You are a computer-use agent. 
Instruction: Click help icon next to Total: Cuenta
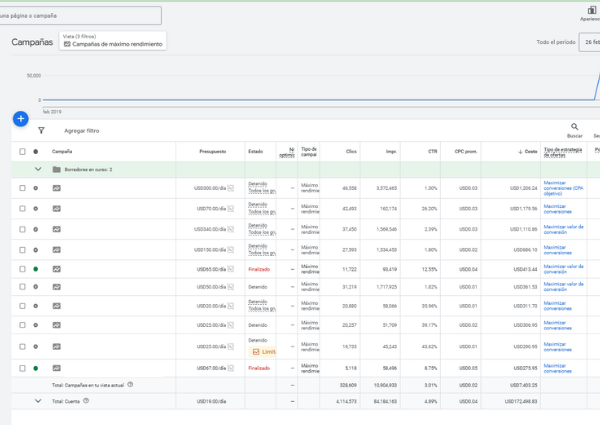[x=86, y=401]
